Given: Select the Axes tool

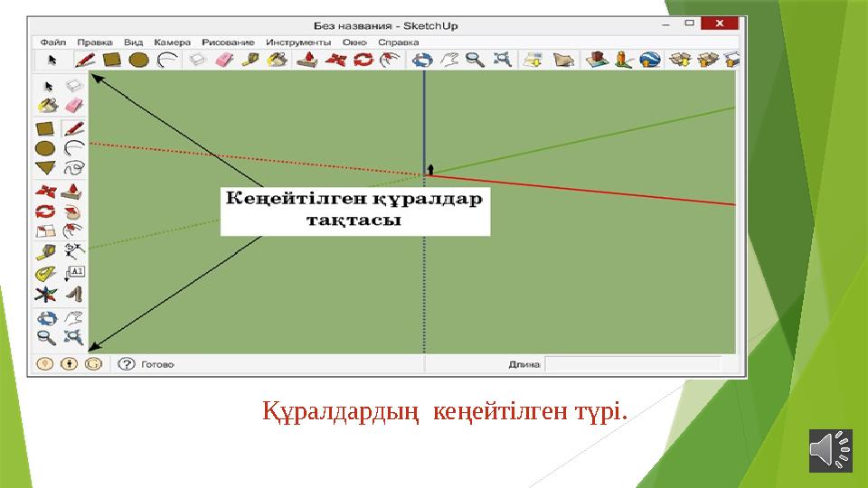Looking at the screenshot, I should pos(45,295).
